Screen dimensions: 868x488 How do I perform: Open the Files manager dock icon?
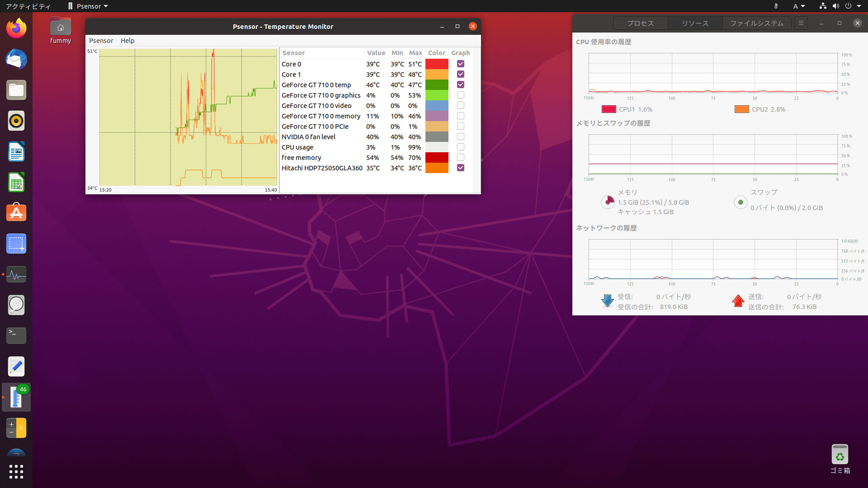tap(16, 90)
